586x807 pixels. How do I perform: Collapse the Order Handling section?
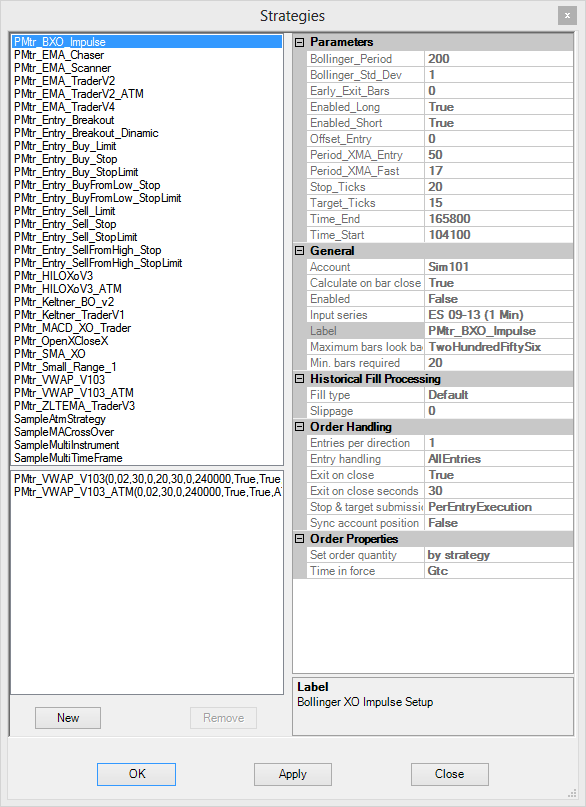point(299,427)
